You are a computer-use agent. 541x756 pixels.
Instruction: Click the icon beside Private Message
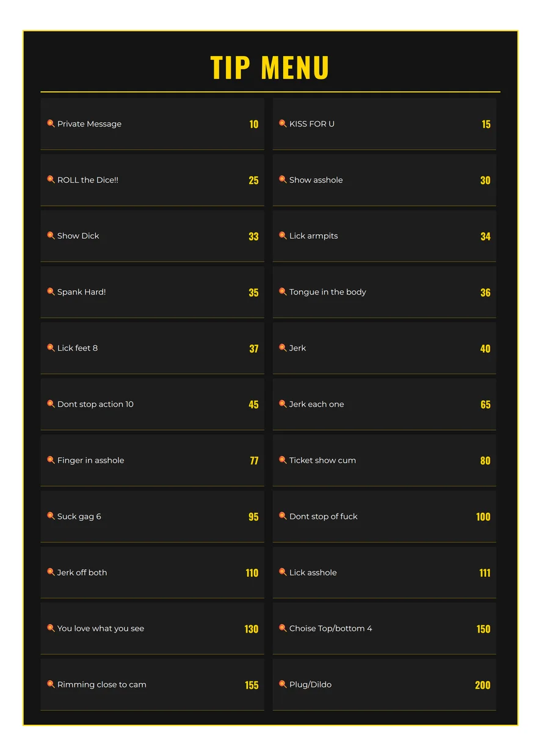point(51,123)
